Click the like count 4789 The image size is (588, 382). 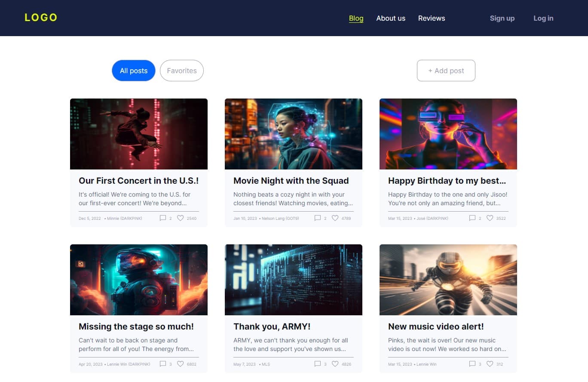pyautogui.click(x=346, y=219)
